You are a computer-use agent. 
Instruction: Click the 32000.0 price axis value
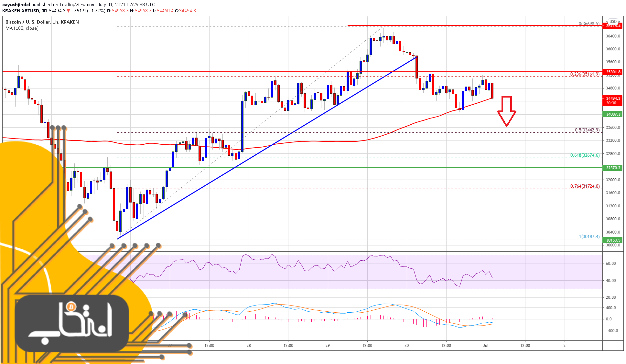point(613,180)
